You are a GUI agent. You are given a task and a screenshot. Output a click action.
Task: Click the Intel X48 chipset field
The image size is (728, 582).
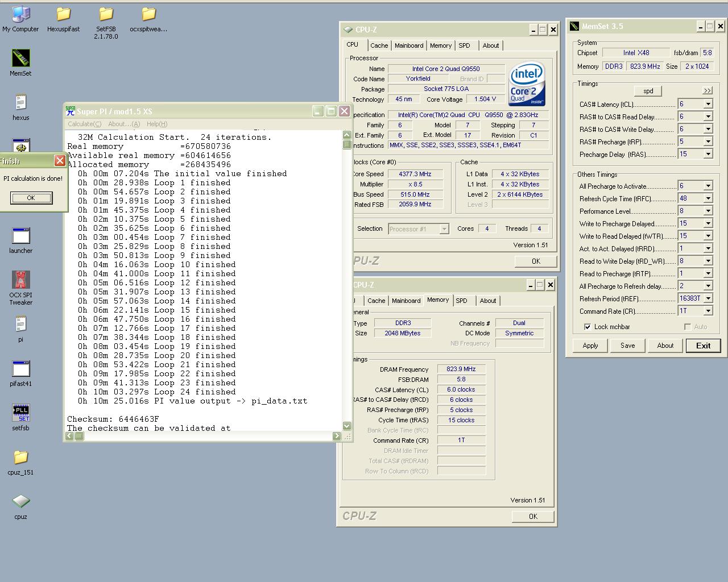pos(636,53)
